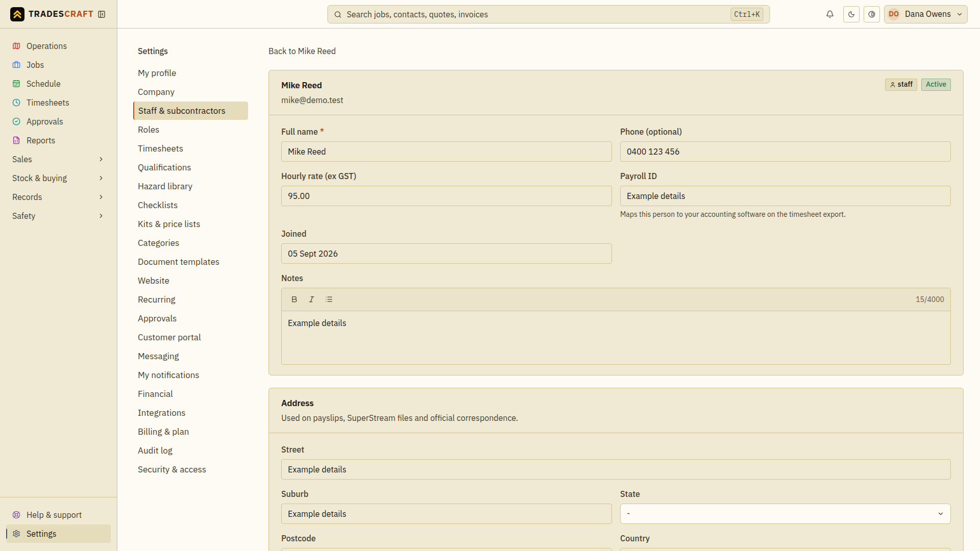This screenshot has width=980, height=551.
Task: Open Recurring settings
Action: pyautogui.click(x=190, y=299)
